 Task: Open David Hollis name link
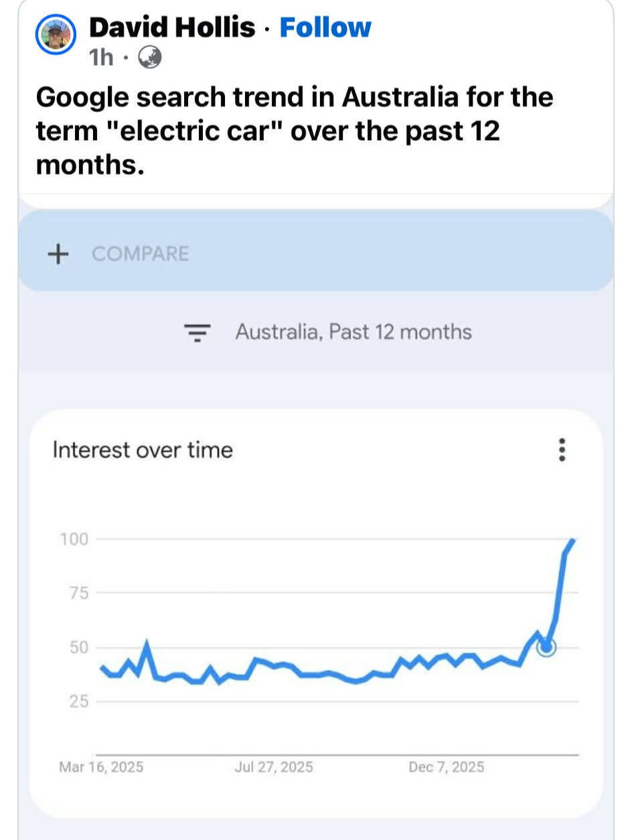click(171, 27)
